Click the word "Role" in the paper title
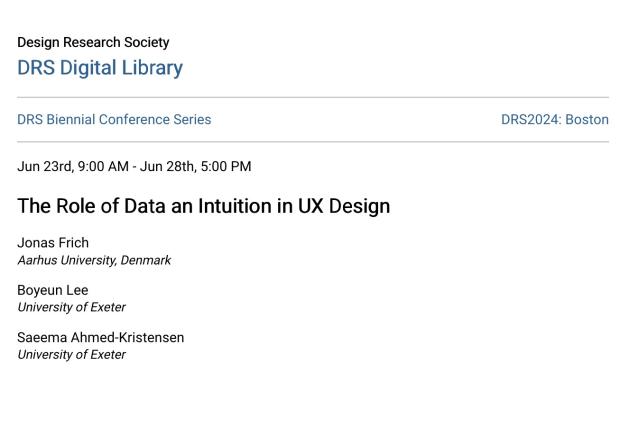 [80, 207]
